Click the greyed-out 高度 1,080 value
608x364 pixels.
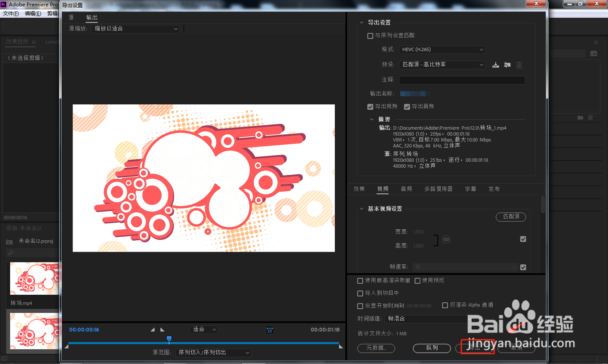(x=418, y=246)
